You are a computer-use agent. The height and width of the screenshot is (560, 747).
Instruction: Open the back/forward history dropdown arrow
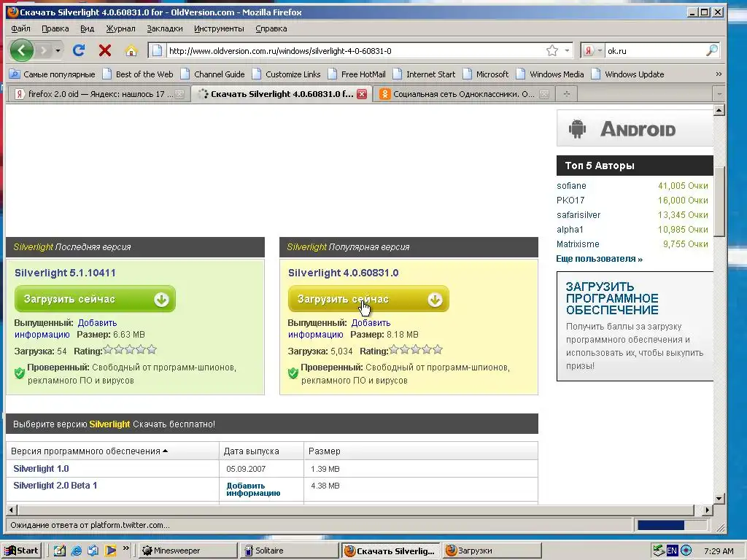coord(58,50)
